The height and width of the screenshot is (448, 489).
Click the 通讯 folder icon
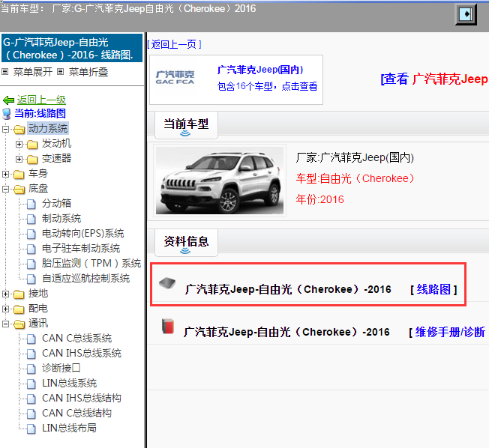point(19,324)
